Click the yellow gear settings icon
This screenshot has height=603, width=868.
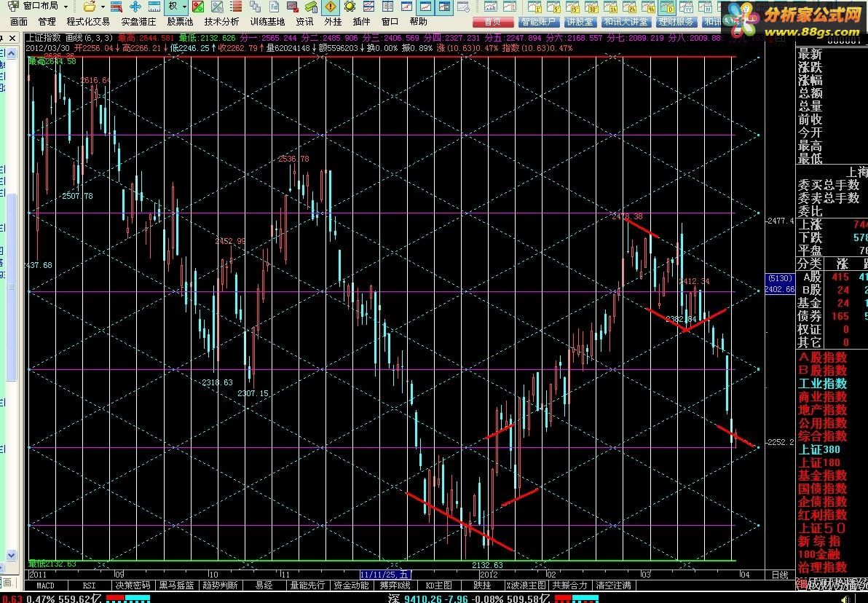point(350,7)
